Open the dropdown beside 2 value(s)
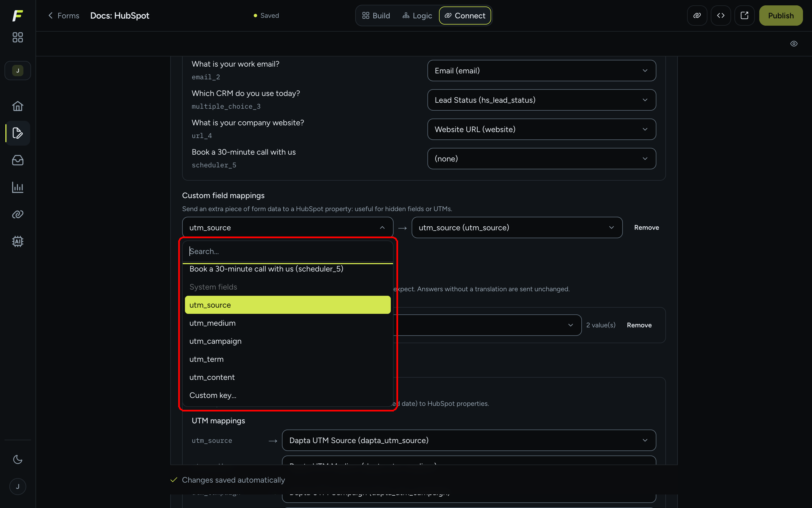Viewport: 812px width, 508px height. (x=487, y=325)
